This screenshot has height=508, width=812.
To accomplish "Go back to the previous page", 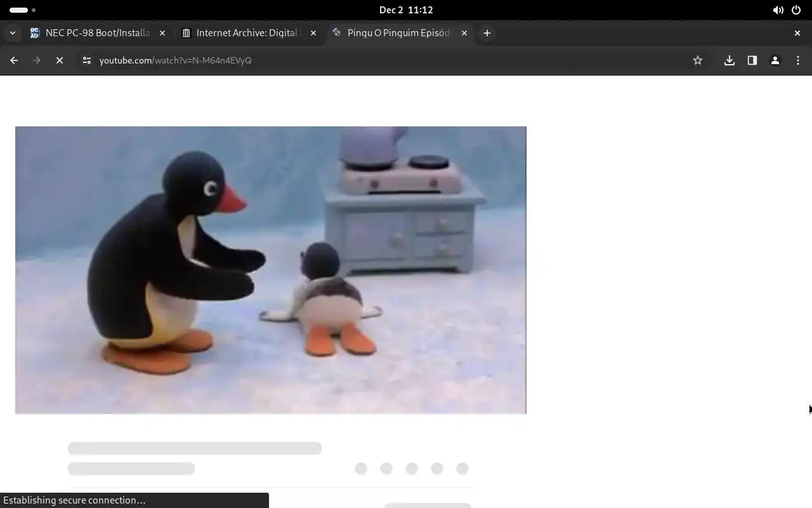I will (x=14, y=60).
